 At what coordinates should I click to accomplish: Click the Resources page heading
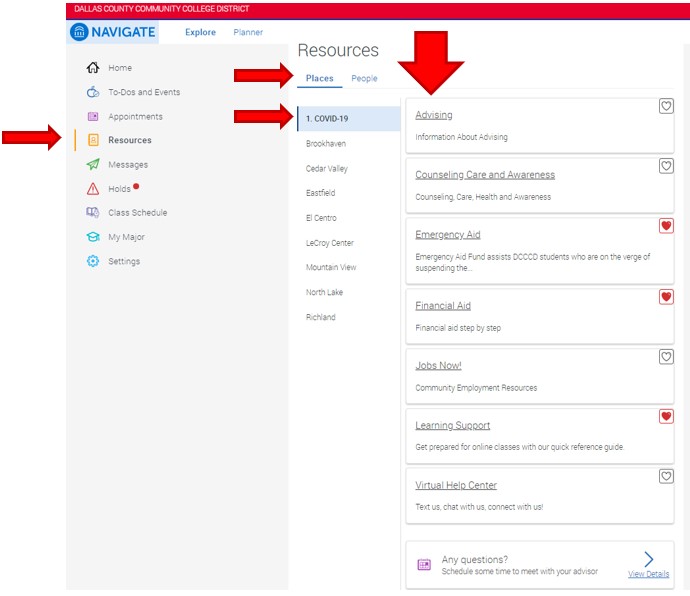click(338, 50)
